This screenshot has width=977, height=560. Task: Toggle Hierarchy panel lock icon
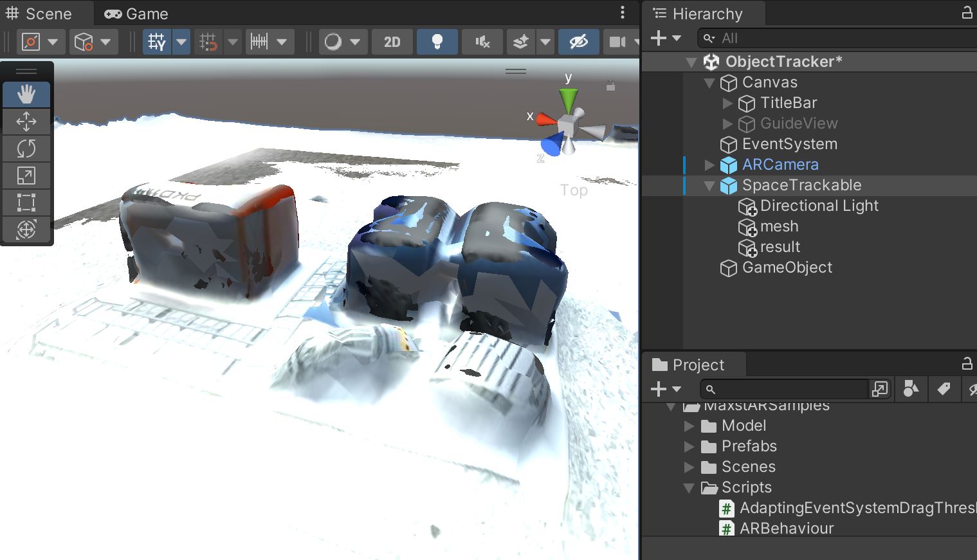tap(967, 13)
